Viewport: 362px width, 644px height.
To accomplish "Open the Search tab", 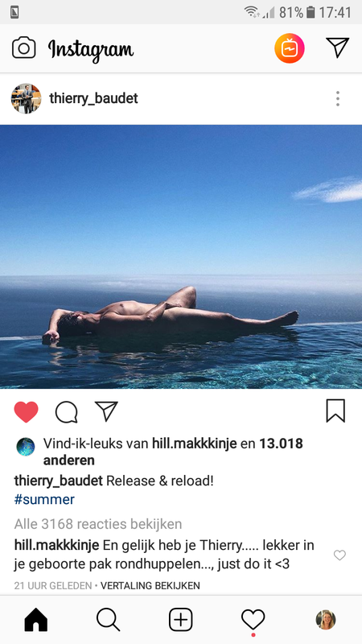I will (x=109, y=620).
